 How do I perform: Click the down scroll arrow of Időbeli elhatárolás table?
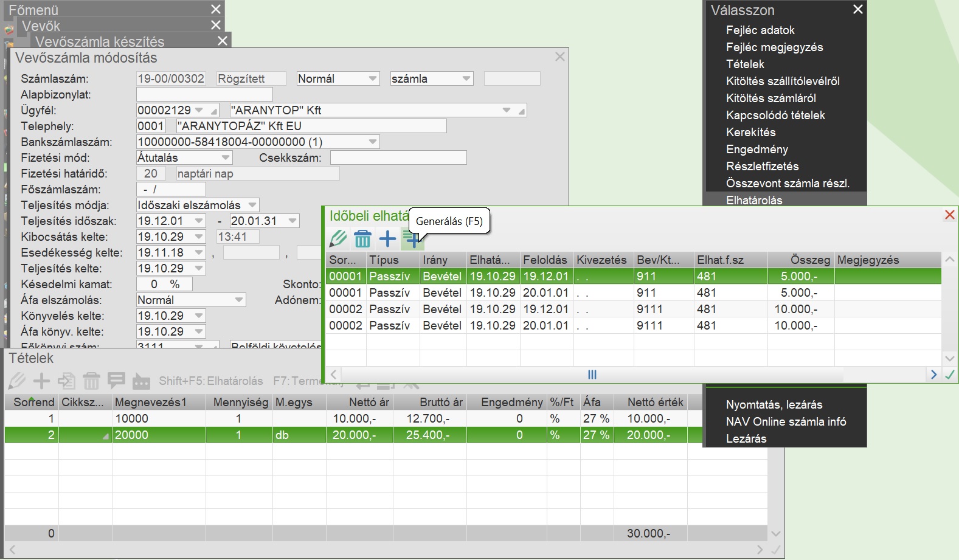(949, 359)
